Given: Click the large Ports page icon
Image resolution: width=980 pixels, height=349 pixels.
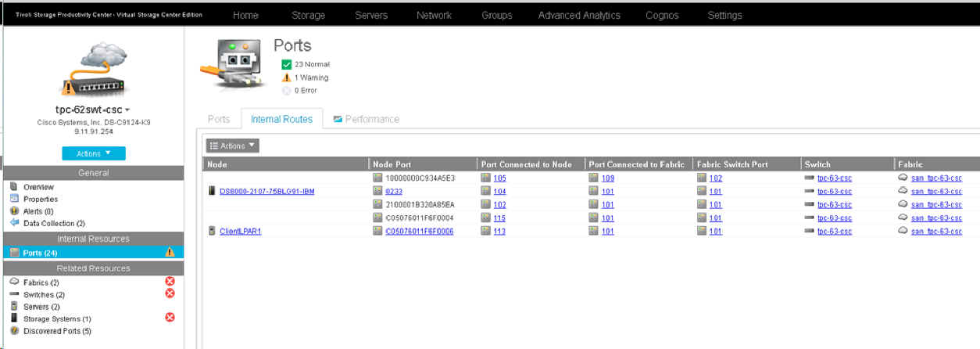Looking at the screenshot, I should tap(232, 67).
